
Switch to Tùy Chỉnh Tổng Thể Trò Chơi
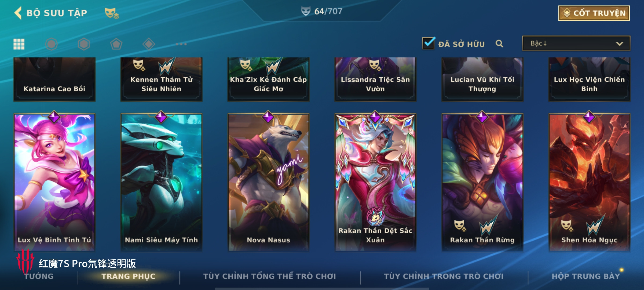269,276
